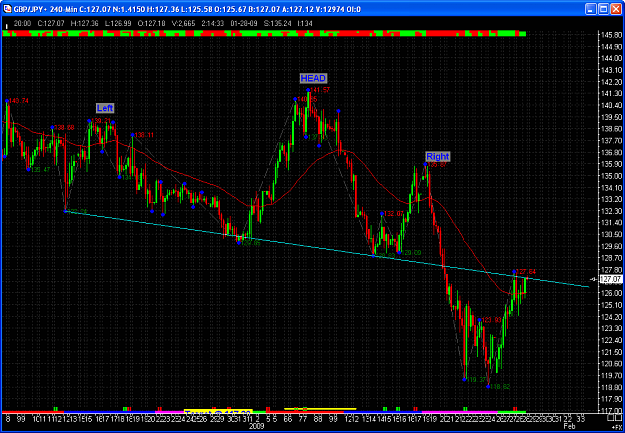
Task: Select the HEAD annotation label
Action: pyautogui.click(x=313, y=78)
